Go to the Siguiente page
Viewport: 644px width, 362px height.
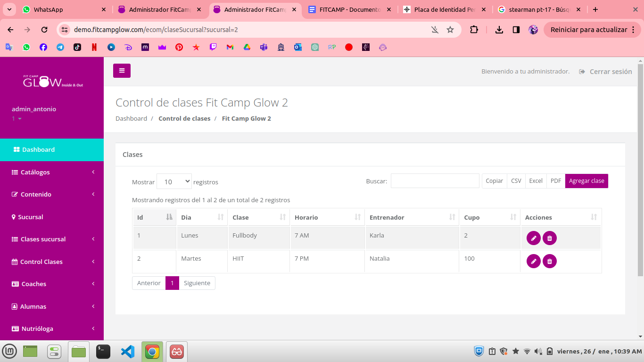point(197,283)
